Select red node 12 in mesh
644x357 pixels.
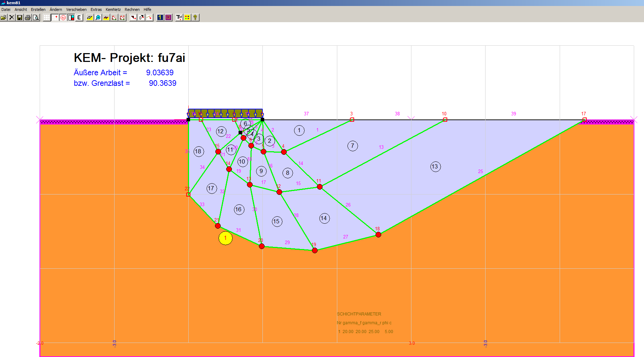(x=279, y=192)
